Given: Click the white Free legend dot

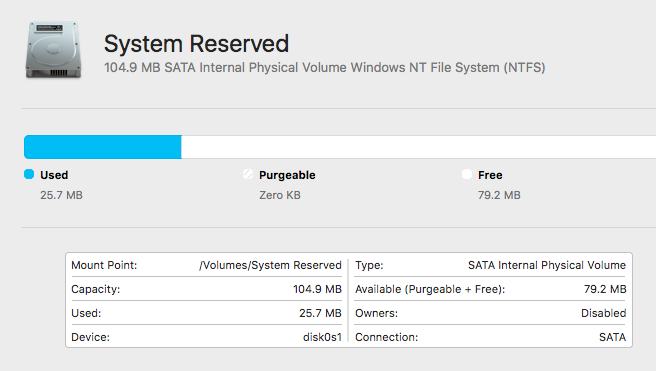Looking at the screenshot, I should point(467,174).
